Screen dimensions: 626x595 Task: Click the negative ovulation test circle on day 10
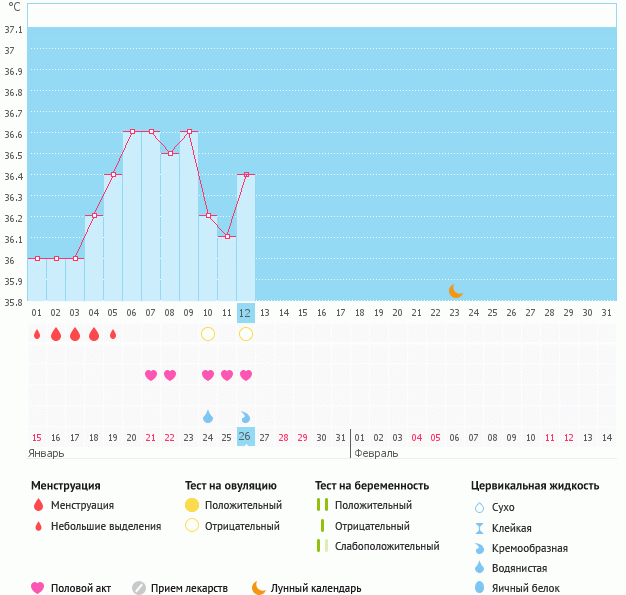208,334
